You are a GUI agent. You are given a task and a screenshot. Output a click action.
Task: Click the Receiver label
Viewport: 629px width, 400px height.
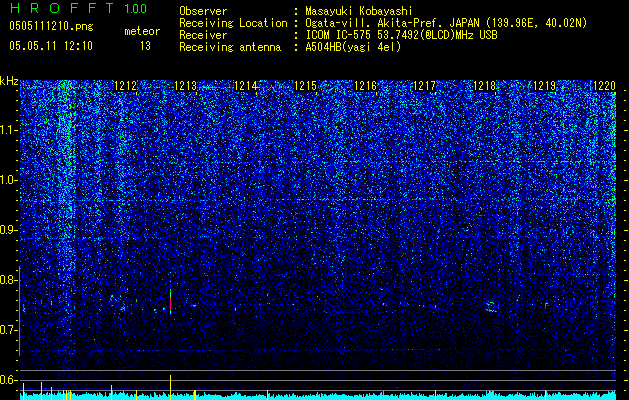click(x=203, y=35)
